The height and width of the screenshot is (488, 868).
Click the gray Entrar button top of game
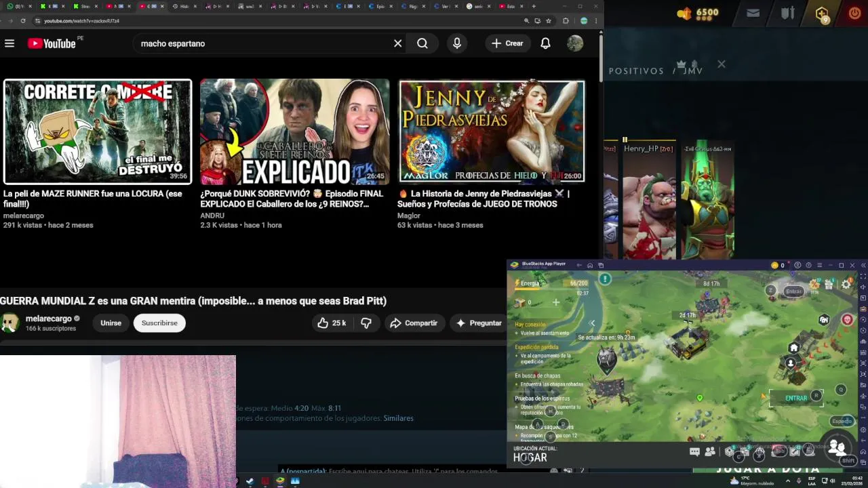793,291
